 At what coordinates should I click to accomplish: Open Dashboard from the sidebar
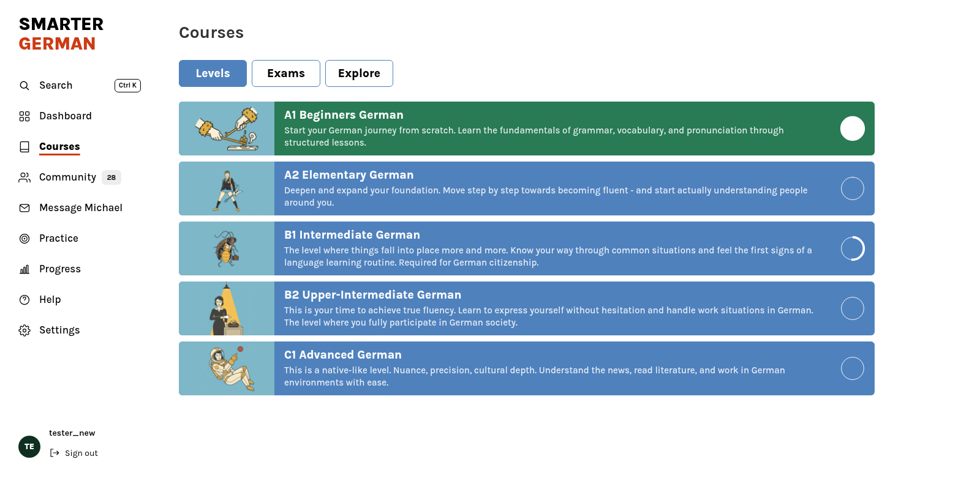(x=66, y=116)
